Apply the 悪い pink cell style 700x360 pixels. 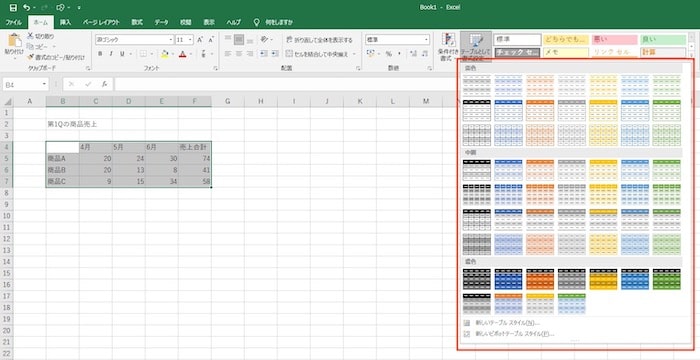pos(614,40)
